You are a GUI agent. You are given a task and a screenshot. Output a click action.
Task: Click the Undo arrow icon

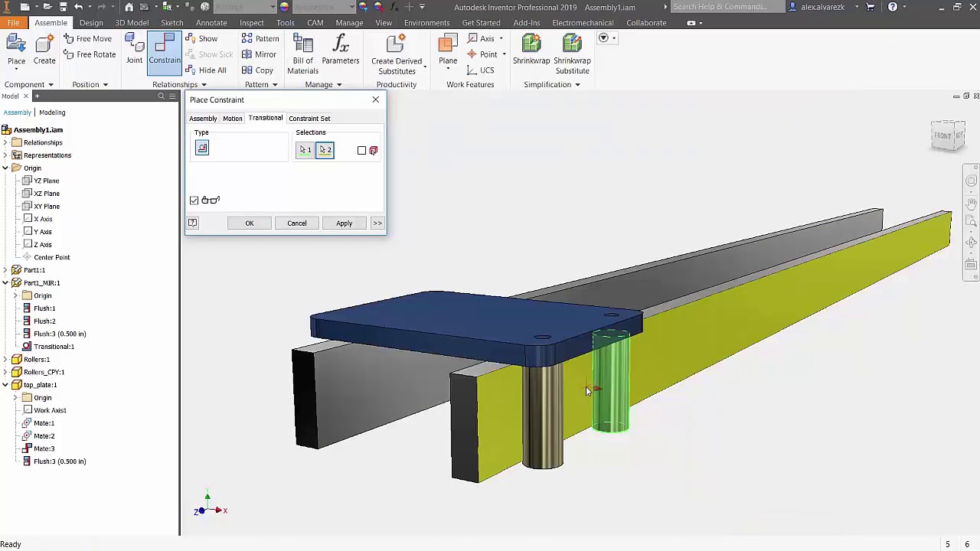click(78, 7)
